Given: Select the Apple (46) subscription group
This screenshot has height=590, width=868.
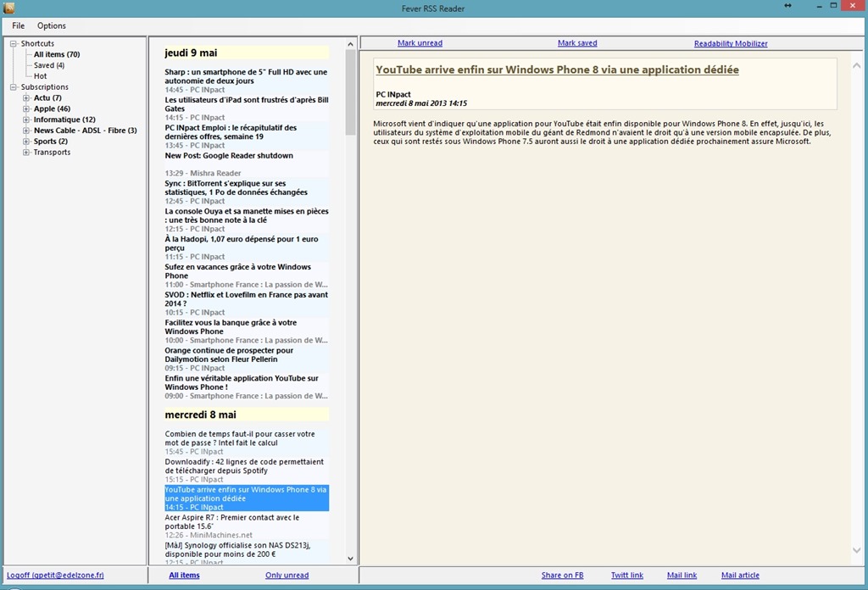Looking at the screenshot, I should [52, 109].
